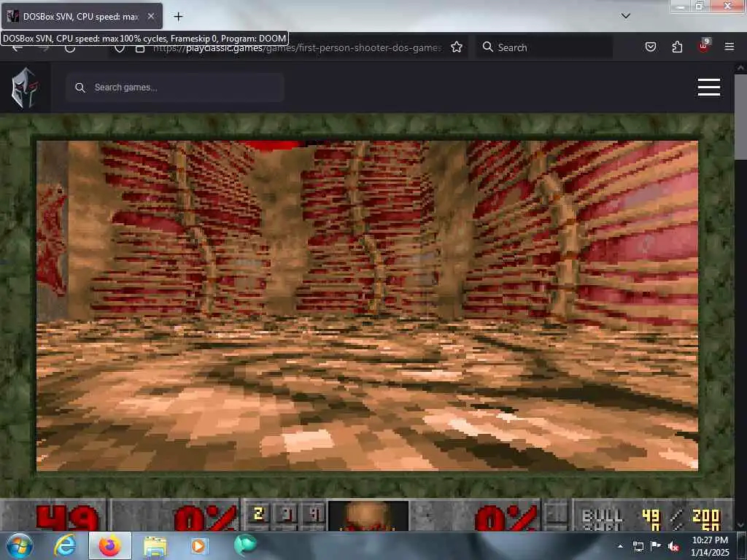Click the page vertical scrollbar thumb
Screen dimensions: 747x560
[x=740, y=117]
